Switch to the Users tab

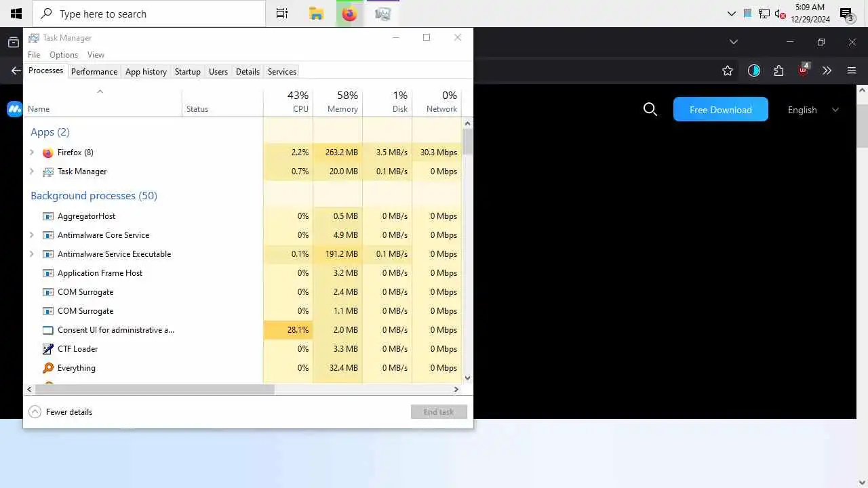pos(218,72)
